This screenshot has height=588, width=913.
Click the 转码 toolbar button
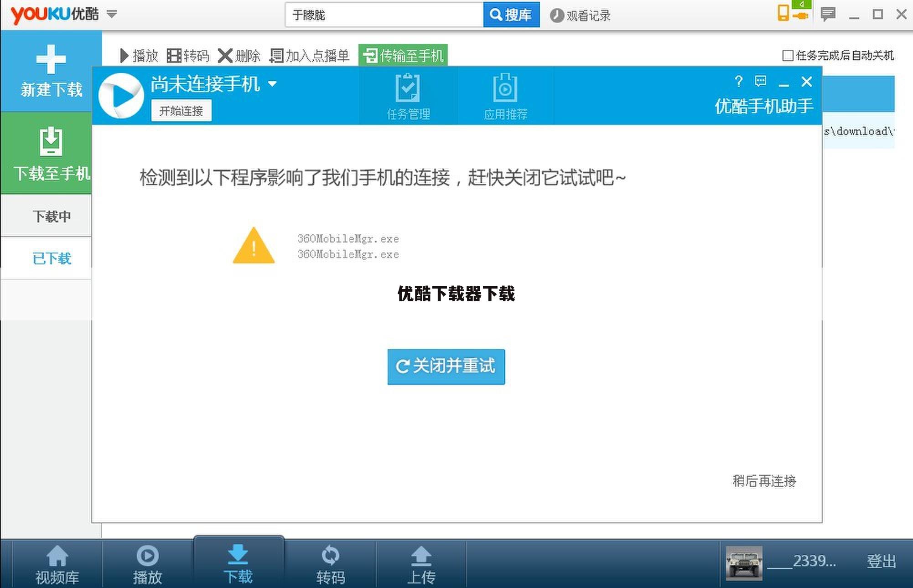[188, 56]
